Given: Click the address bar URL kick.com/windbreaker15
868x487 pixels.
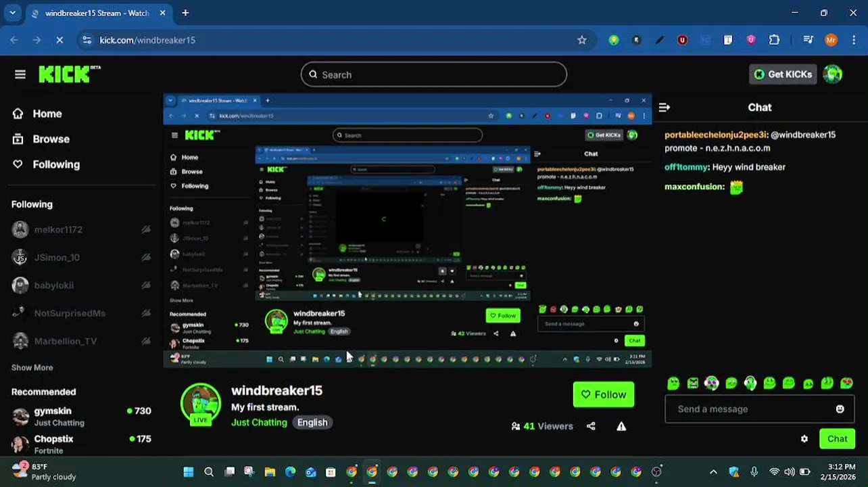Looking at the screenshot, I should (x=147, y=40).
